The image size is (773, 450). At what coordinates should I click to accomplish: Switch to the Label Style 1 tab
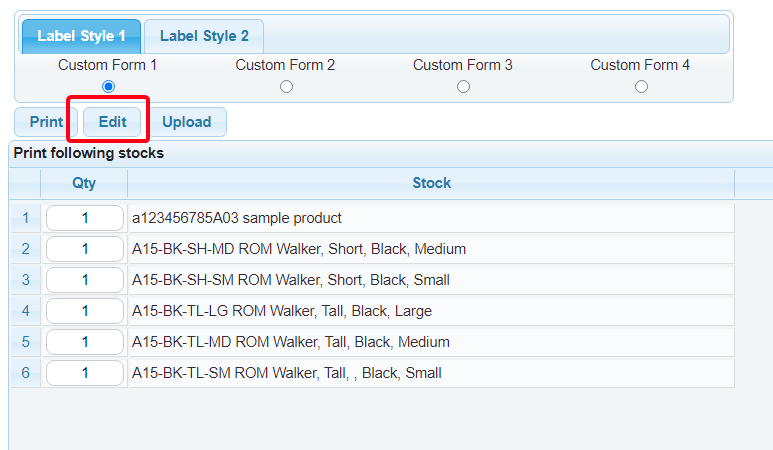pos(82,36)
